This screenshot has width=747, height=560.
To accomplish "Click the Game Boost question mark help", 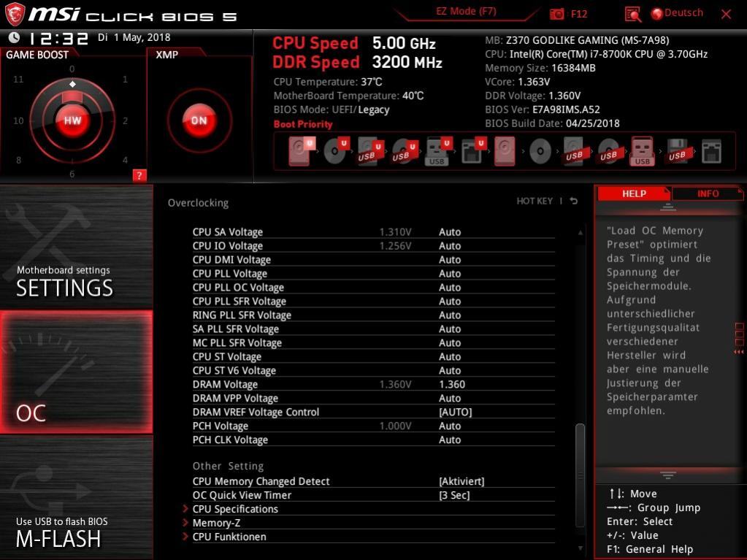I will [139, 175].
